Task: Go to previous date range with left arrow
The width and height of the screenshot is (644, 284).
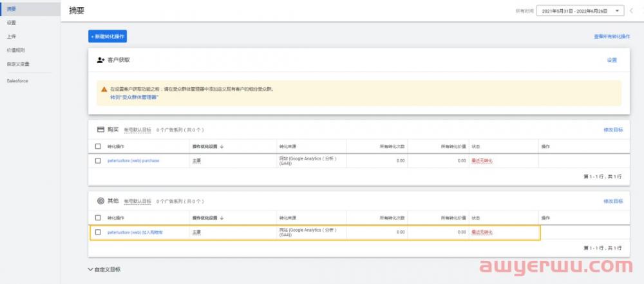Action: [x=631, y=11]
